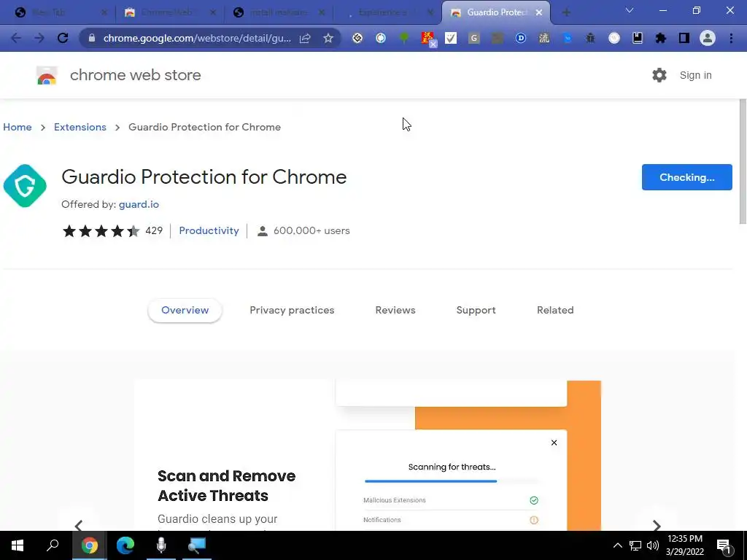
Task: Click the microphone app in taskbar
Action: (161, 545)
